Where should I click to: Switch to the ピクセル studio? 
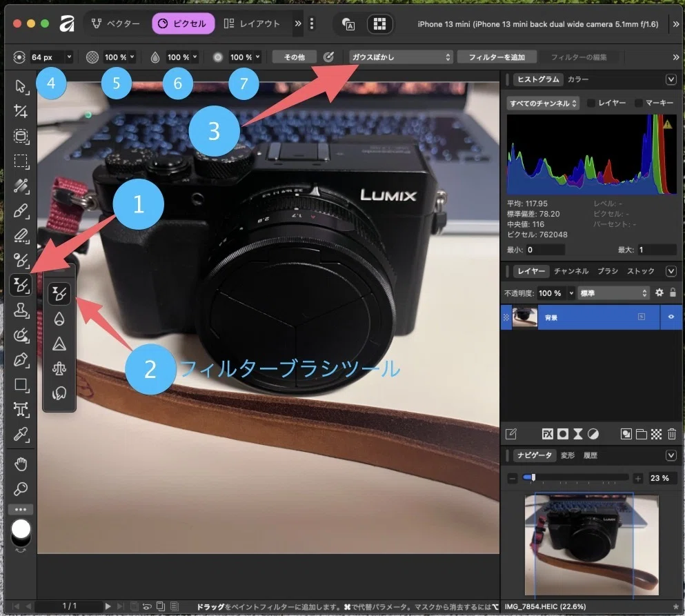(x=183, y=23)
